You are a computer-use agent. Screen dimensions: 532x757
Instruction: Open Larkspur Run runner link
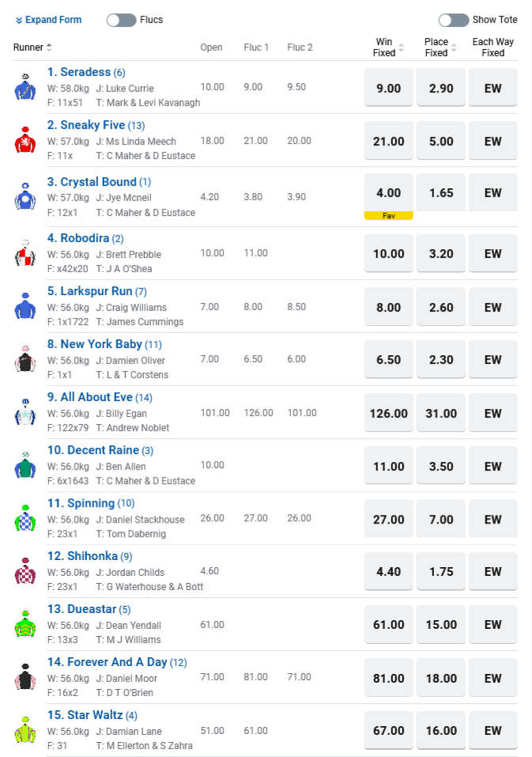pyautogui.click(x=89, y=291)
